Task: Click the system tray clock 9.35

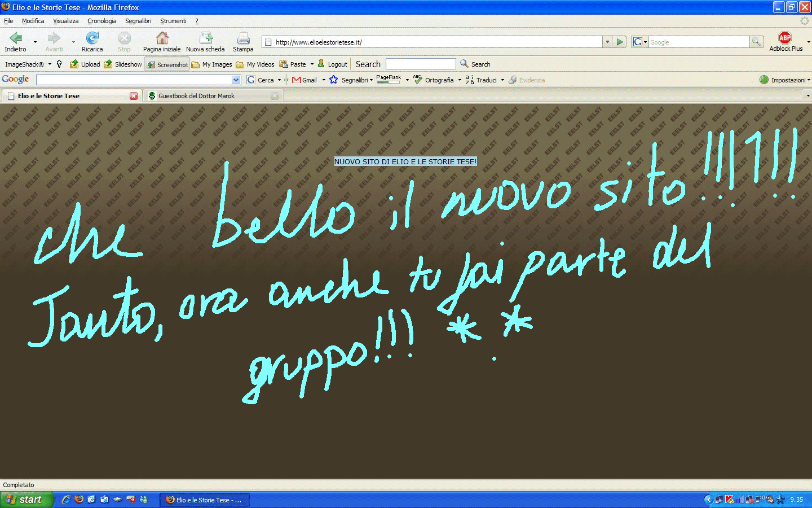Action: coord(797,500)
